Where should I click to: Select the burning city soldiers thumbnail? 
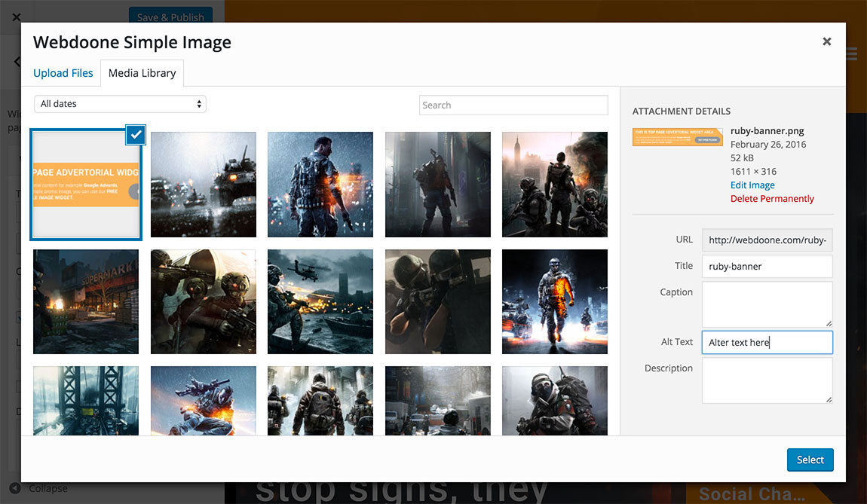(x=555, y=185)
